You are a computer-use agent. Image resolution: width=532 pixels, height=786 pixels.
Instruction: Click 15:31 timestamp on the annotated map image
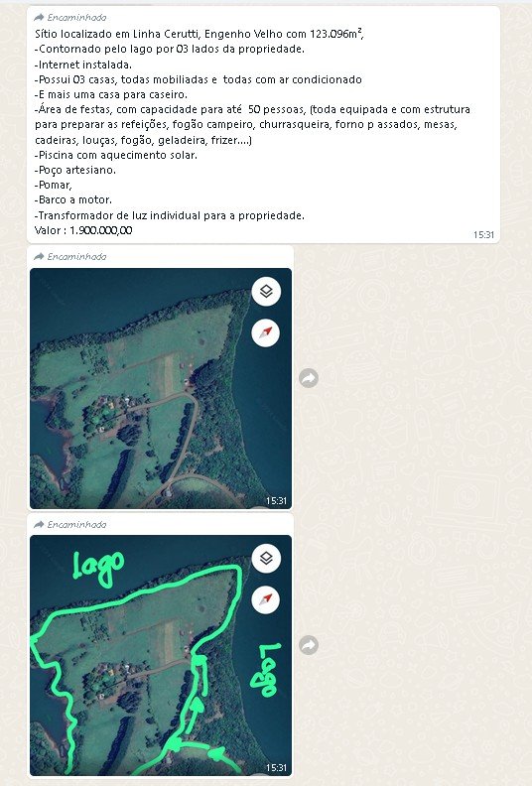pyautogui.click(x=276, y=767)
